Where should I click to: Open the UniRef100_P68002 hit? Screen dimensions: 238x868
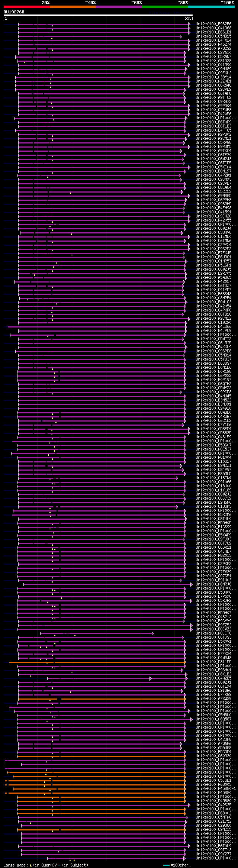click(x=213, y=813)
